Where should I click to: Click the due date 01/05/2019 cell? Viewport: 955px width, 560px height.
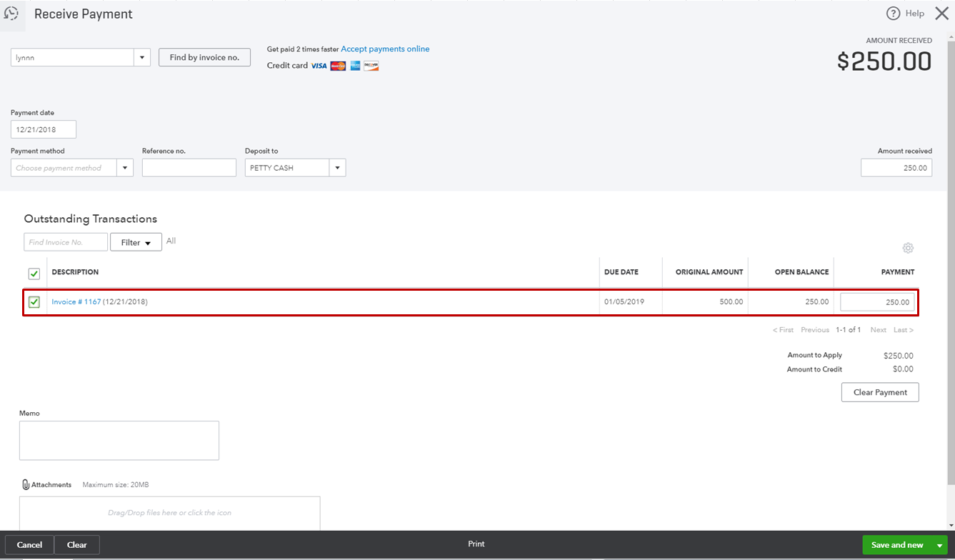(x=624, y=302)
